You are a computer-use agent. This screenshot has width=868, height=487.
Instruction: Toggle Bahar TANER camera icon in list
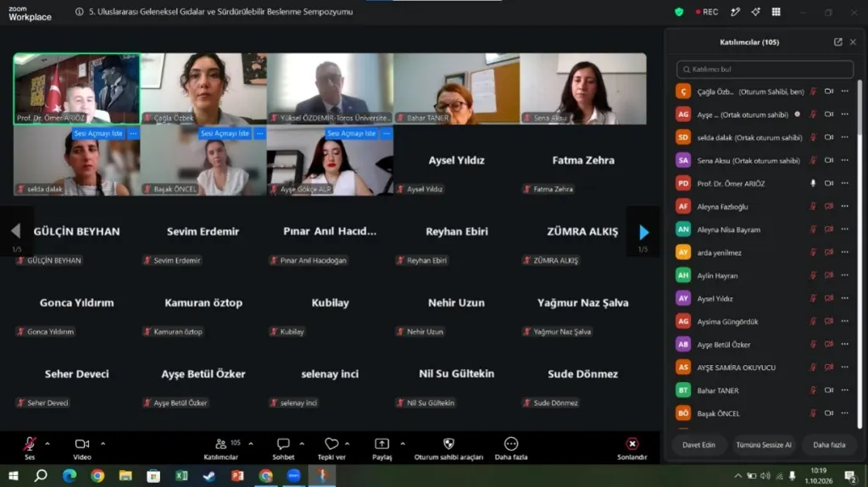829,390
